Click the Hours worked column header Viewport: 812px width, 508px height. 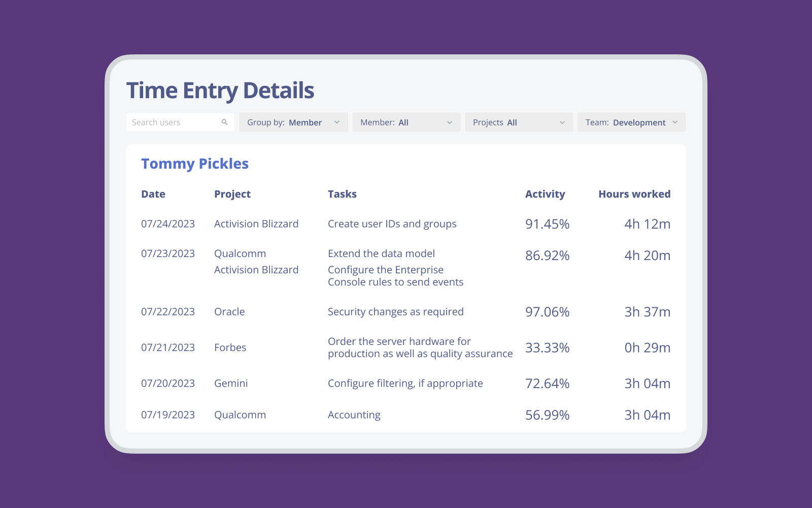click(634, 194)
